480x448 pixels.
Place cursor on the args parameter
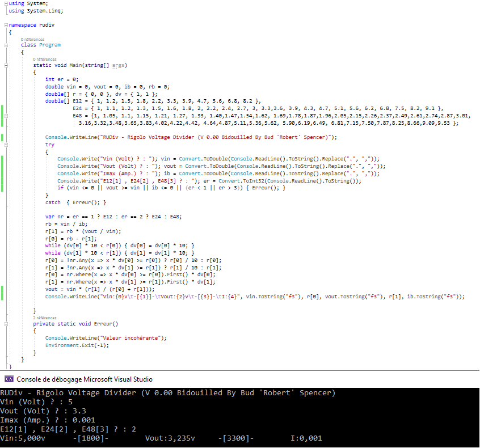(119, 65)
